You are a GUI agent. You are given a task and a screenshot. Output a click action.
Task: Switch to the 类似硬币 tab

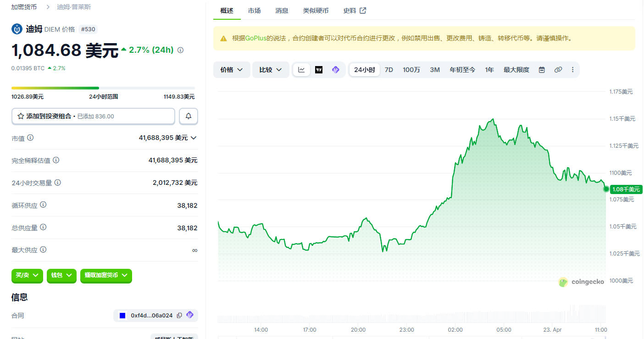pos(316,11)
